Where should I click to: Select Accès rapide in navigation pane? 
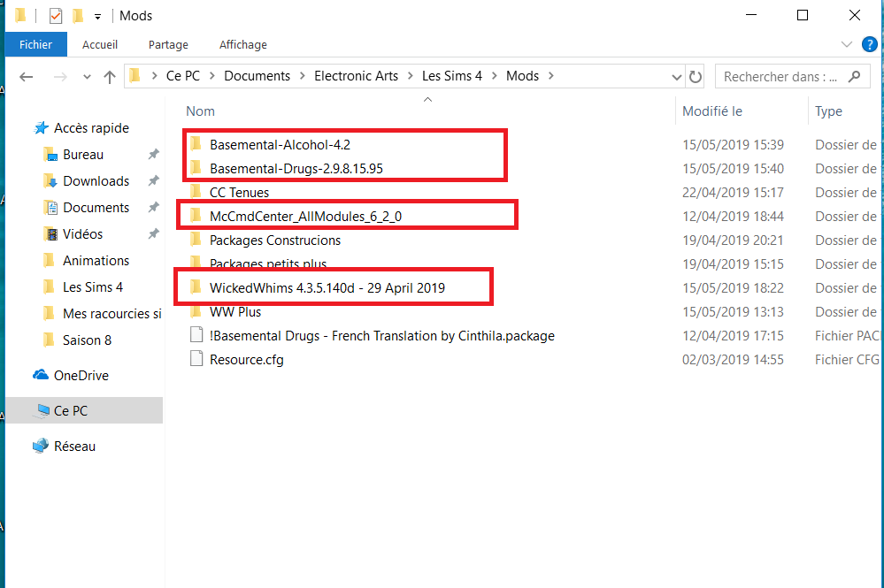[91, 128]
